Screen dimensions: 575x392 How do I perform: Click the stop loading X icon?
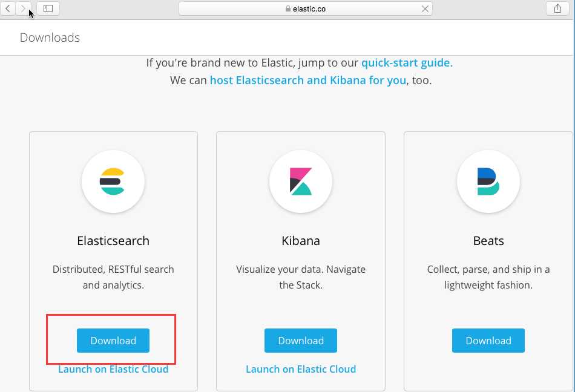[x=425, y=9]
